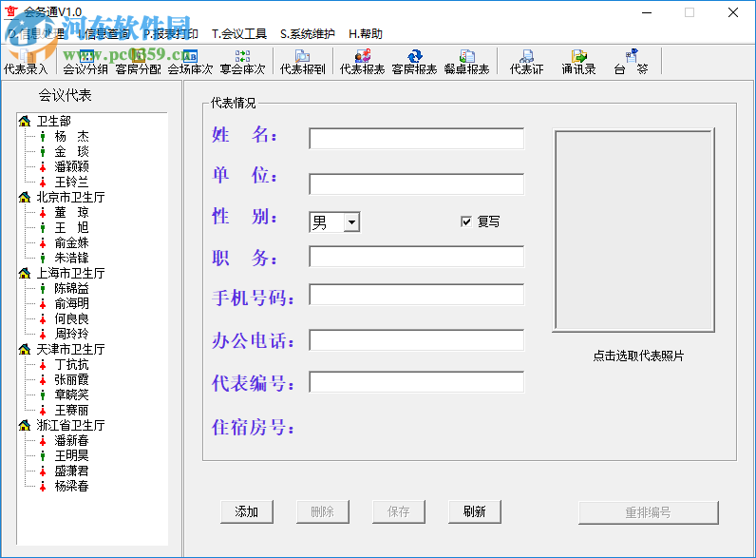Viewport: 756px width, 558px height.
Task: Open the 宴会席次 banquet seating tool
Action: pyautogui.click(x=242, y=62)
